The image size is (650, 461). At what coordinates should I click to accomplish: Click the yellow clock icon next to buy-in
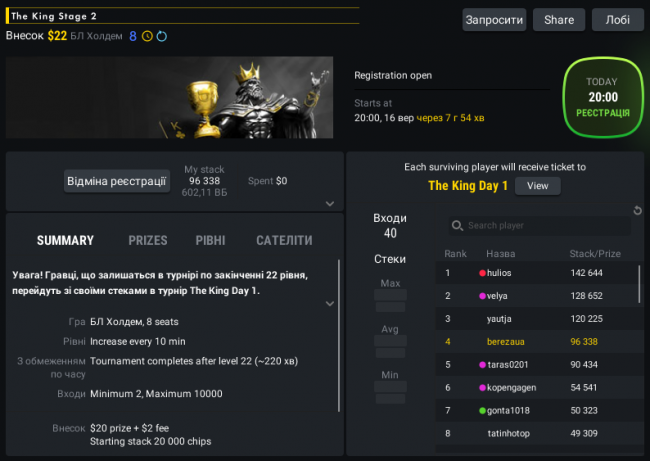click(147, 36)
